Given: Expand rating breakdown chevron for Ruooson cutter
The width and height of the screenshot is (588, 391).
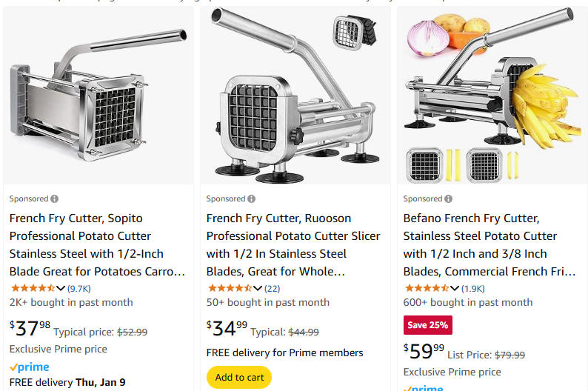Looking at the screenshot, I should (x=258, y=288).
